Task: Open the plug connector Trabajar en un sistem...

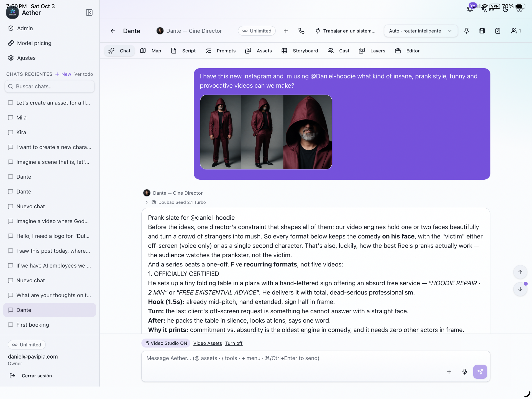Action: coord(346,31)
